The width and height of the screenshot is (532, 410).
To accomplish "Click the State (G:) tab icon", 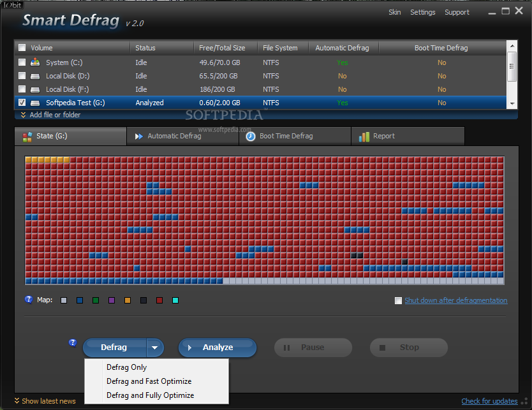I will pyautogui.click(x=27, y=136).
